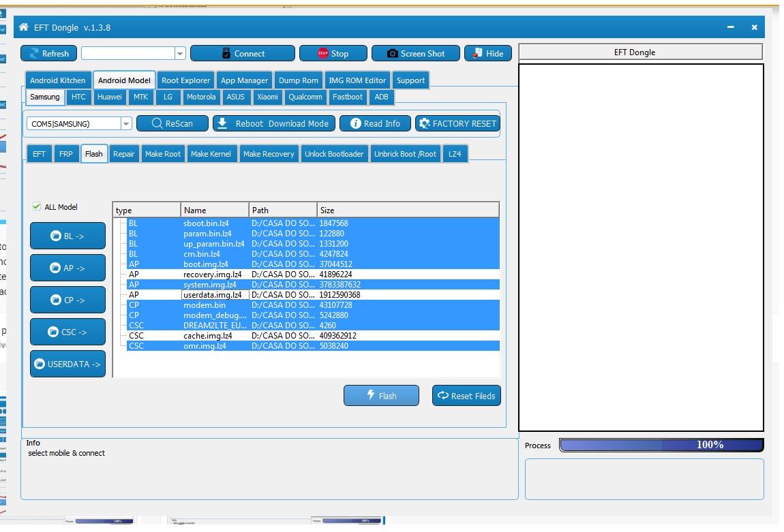The width and height of the screenshot is (784, 532).
Task: Select the modem.bin row
Action: (x=313, y=305)
